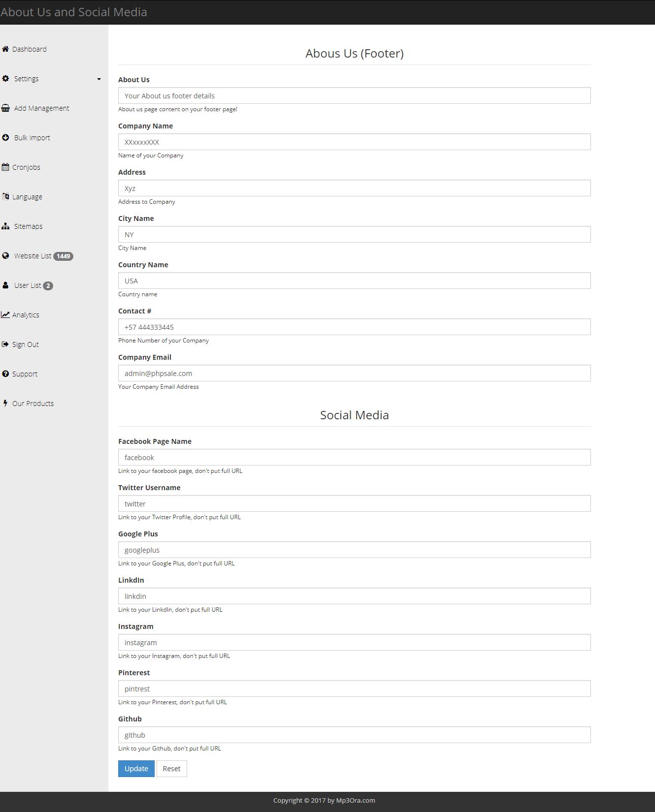This screenshot has width=655, height=812.
Task: Click the blue Update button
Action: pos(136,769)
